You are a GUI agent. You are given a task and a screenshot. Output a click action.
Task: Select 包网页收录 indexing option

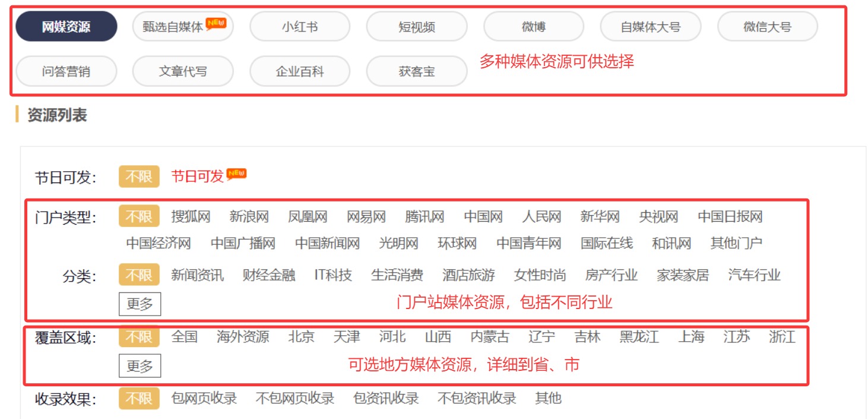[x=204, y=398]
